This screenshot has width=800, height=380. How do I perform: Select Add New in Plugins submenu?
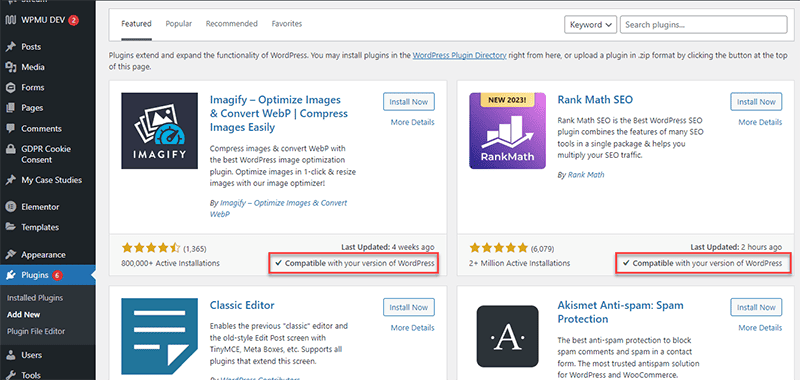click(23, 315)
